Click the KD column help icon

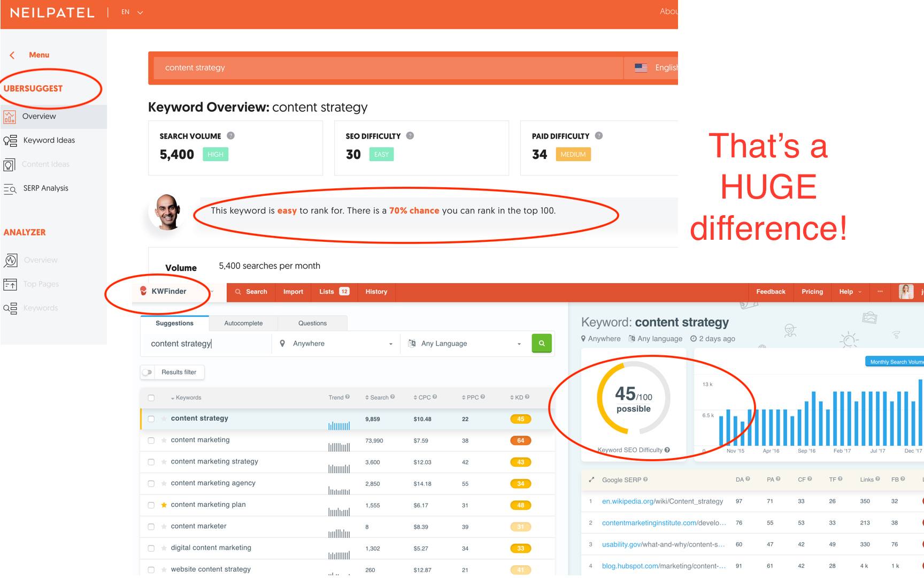click(x=527, y=397)
